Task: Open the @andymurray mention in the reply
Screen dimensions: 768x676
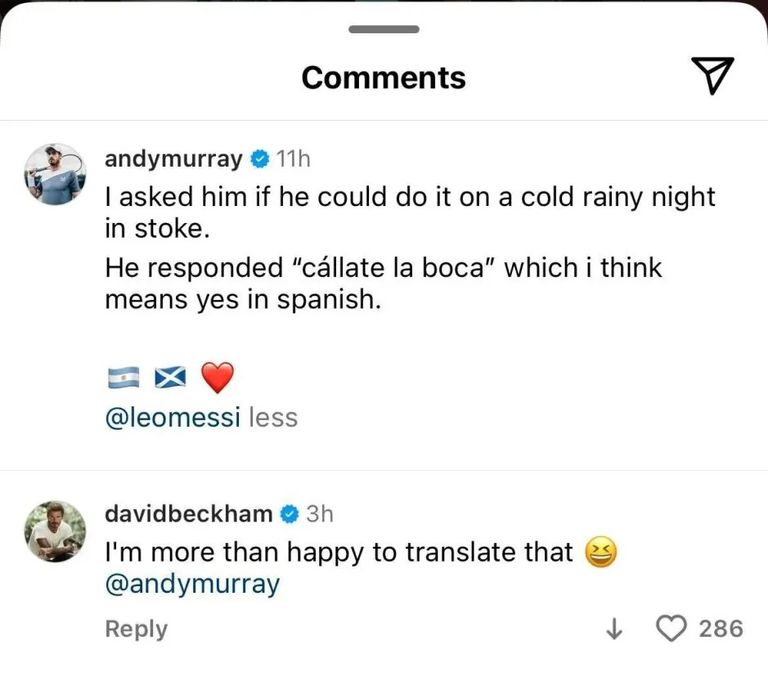Action: (192, 584)
